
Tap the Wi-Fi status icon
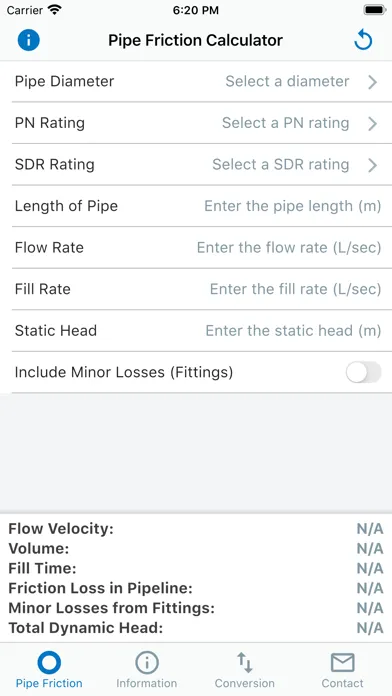(x=55, y=10)
